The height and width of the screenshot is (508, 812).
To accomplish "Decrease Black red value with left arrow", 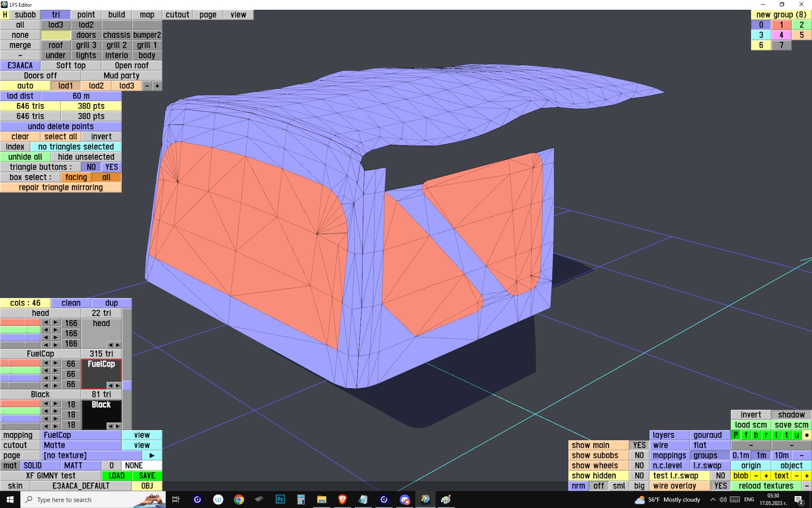I will [x=46, y=404].
